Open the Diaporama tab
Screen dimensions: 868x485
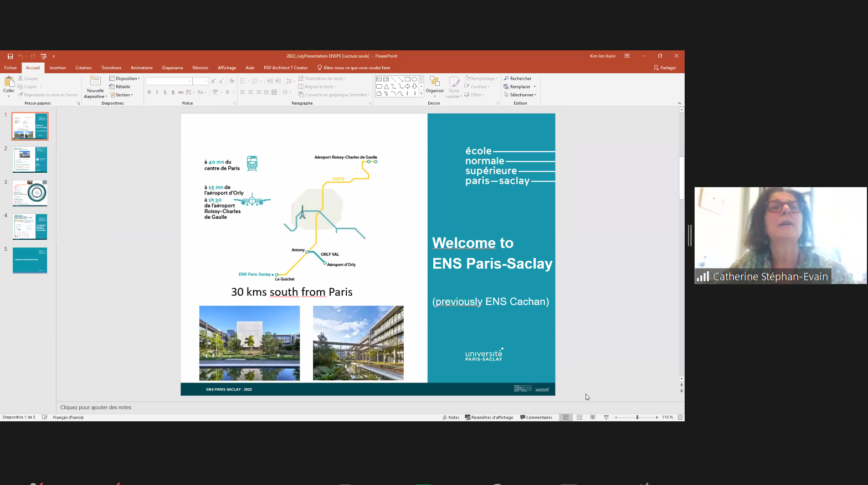pos(172,68)
